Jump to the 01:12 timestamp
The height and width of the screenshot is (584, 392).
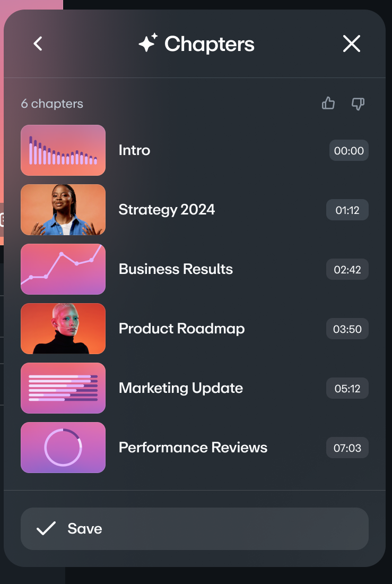point(347,210)
